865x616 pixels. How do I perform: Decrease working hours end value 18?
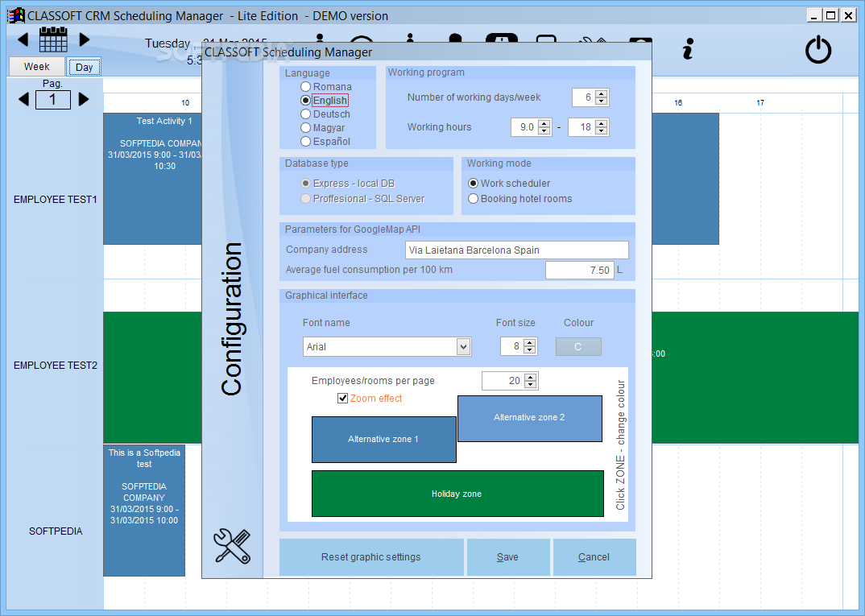pyautogui.click(x=602, y=131)
